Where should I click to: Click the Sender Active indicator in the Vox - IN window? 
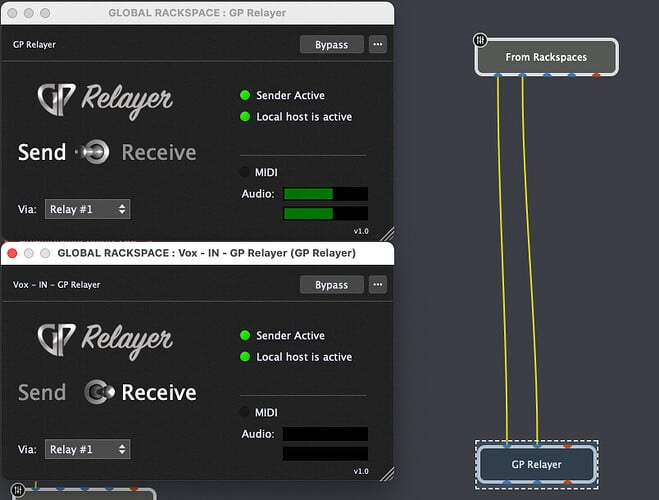tap(245, 335)
